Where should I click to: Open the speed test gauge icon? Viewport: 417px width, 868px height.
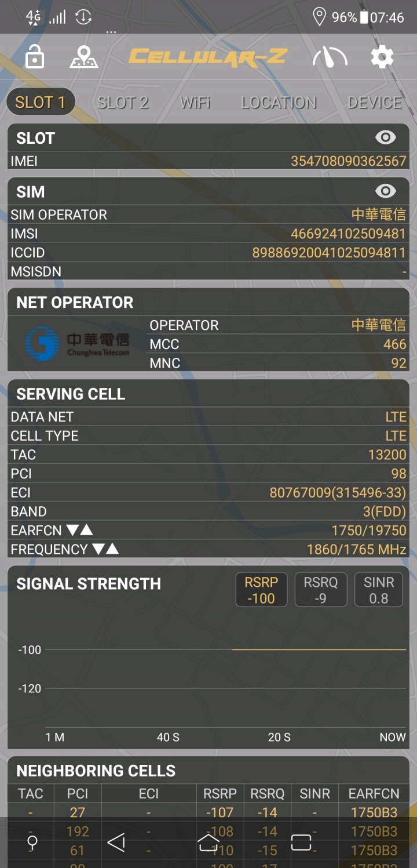[330, 57]
